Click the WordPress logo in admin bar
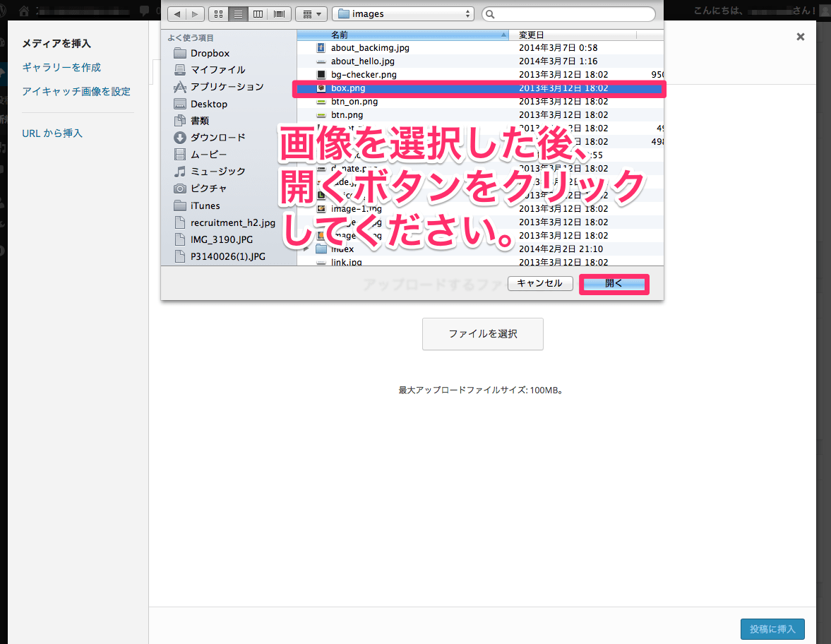Image resolution: width=831 pixels, height=644 pixels. (4, 11)
